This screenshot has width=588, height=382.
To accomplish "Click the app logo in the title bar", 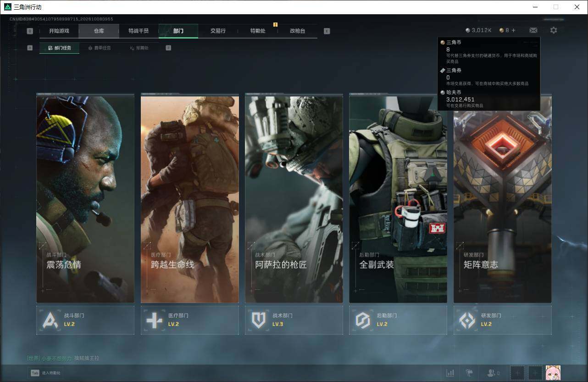I will pyautogui.click(x=7, y=7).
